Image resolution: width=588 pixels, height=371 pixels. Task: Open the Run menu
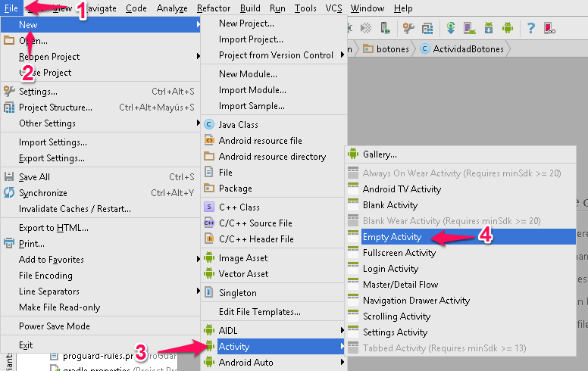point(277,8)
